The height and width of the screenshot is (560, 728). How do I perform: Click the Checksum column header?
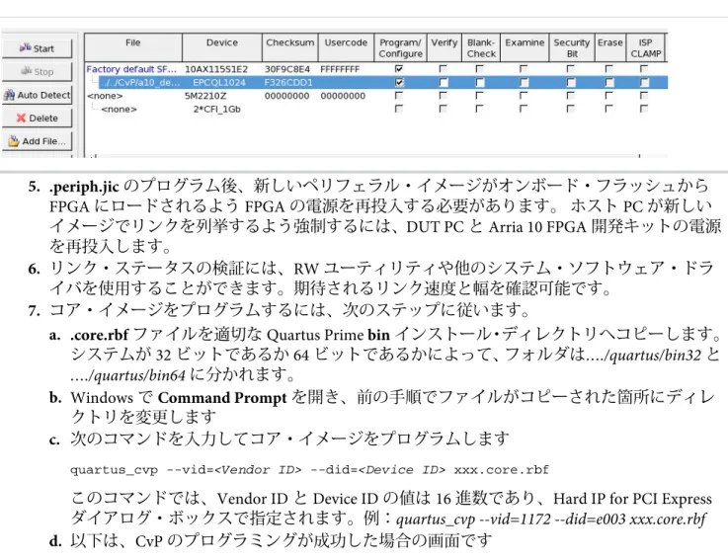pos(290,47)
